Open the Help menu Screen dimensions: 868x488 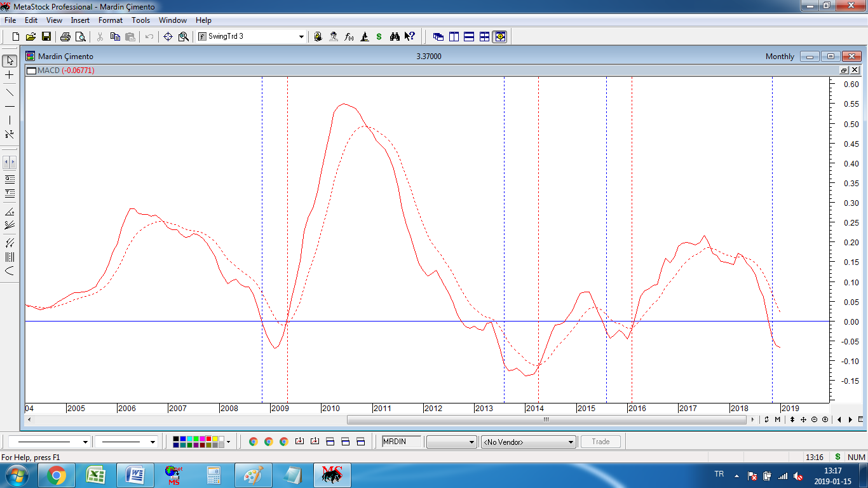tap(203, 20)
